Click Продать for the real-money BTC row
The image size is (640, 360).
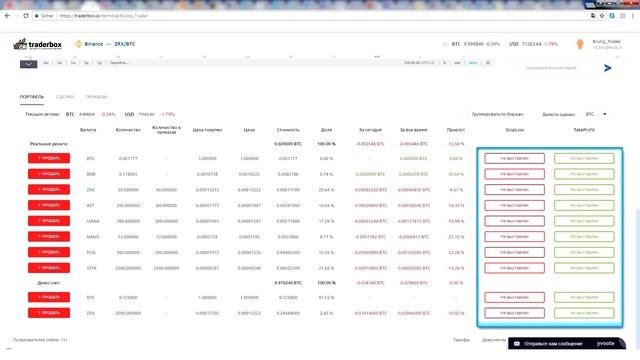pyautogui.click(x=49, y=158)
